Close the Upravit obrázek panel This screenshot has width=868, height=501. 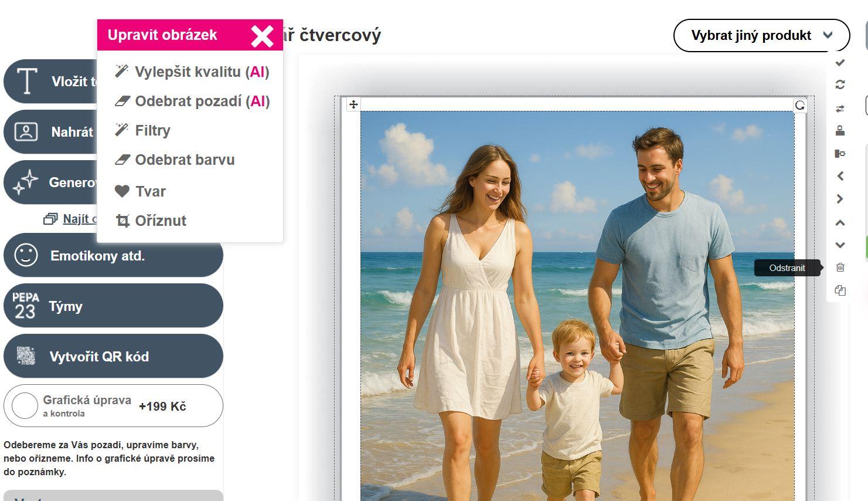tap(262, 36)
